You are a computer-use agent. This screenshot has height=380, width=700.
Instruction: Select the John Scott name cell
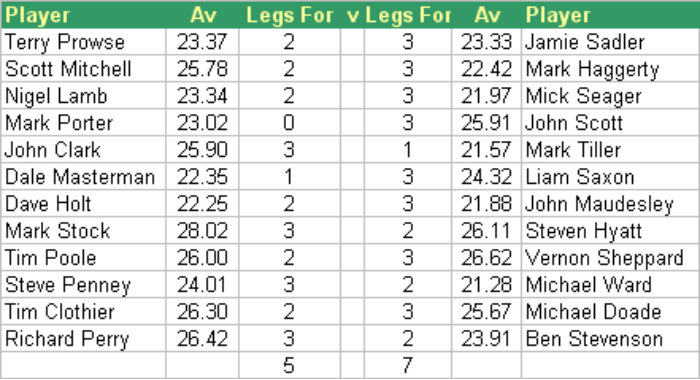point(610,123)
